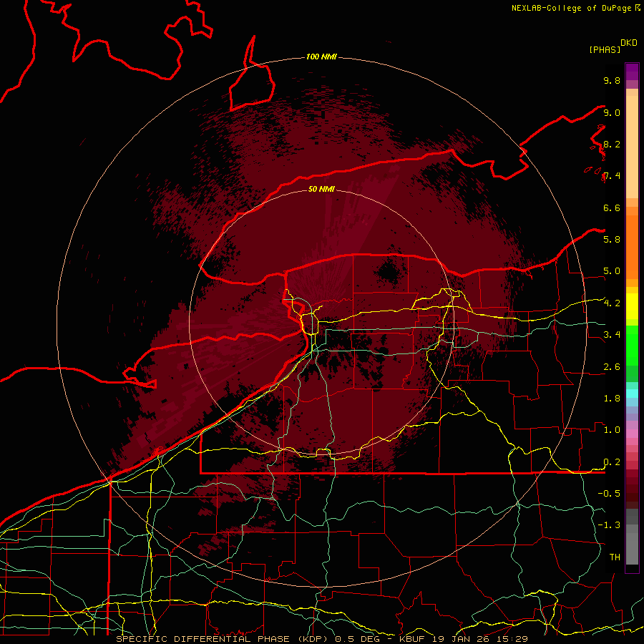Click the 0.5 DEG elevation text
Image resolution: width=644 pixels, height=644 pixels.
tap(358, 639)
